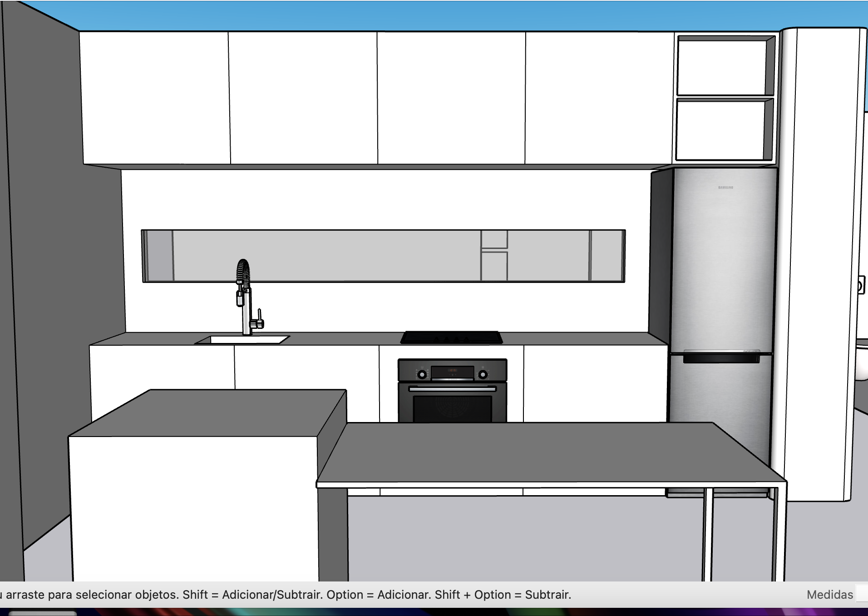Select the bottom open shelf niche
868x616 pixels.
coord(722,129)
